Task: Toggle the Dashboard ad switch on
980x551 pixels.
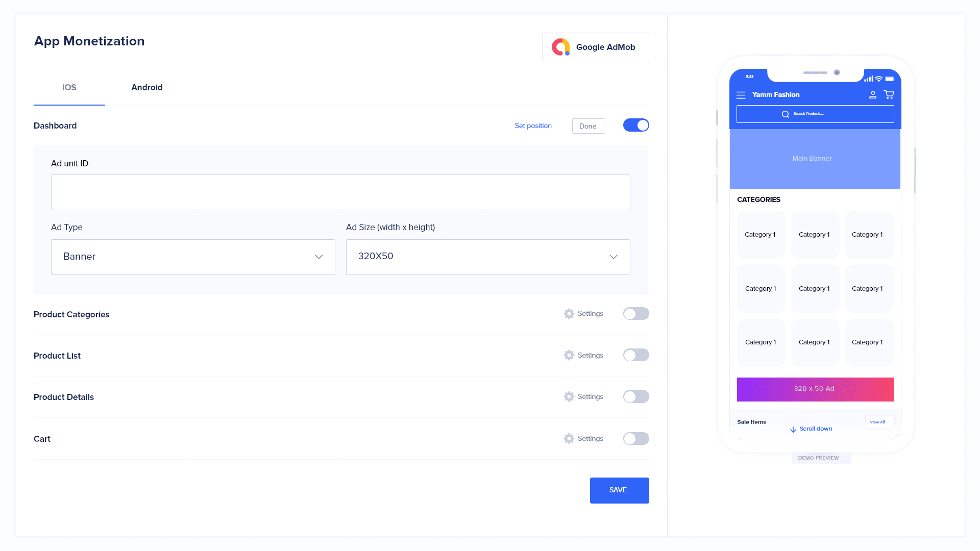Action: click(635, 125)
